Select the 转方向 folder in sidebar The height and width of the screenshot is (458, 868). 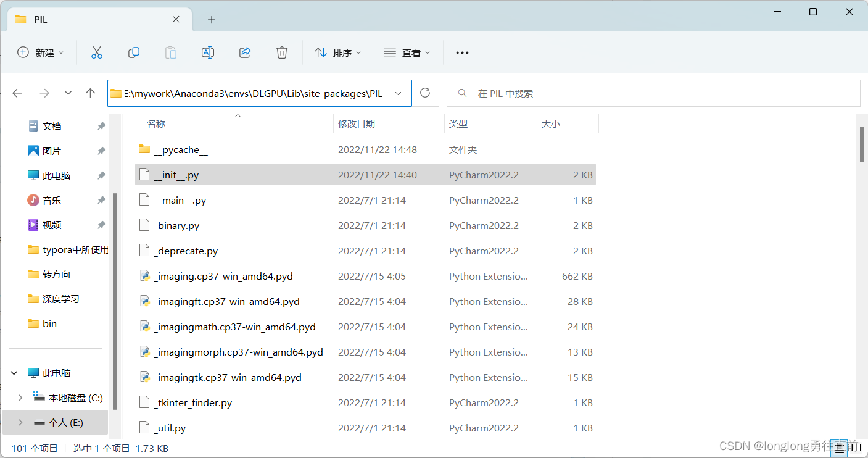tap(49, 274)
